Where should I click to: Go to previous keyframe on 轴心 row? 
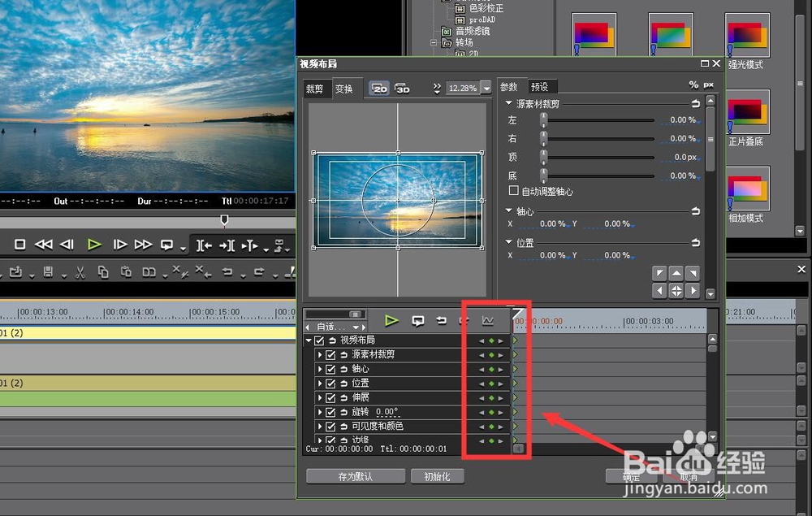tap(482, 370)
